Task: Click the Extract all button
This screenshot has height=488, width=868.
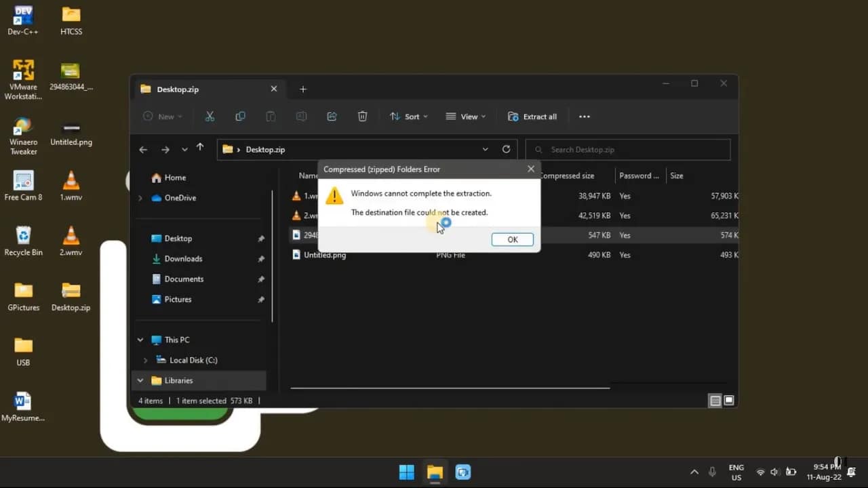Action: coord(533,116)
